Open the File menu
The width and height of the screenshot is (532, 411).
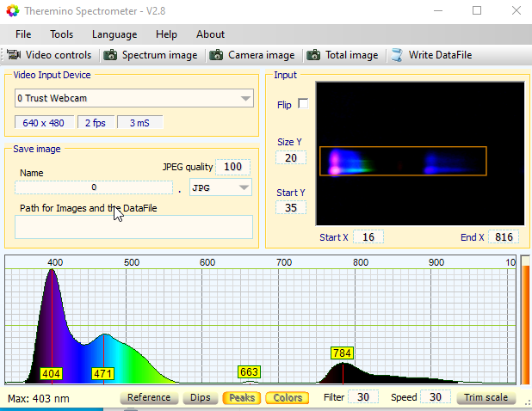[23, 34]
